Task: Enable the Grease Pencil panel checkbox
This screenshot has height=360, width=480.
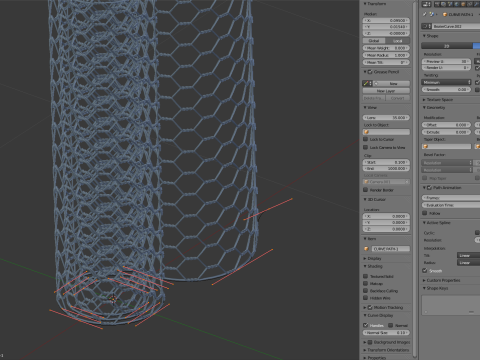Action: pyautogui.click(x=370, y=72)
